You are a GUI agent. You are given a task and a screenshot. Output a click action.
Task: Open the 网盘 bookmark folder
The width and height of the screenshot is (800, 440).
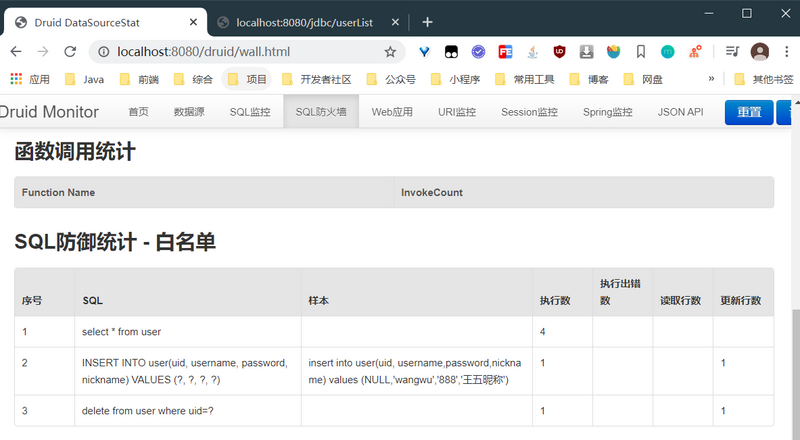click(643, 79)
